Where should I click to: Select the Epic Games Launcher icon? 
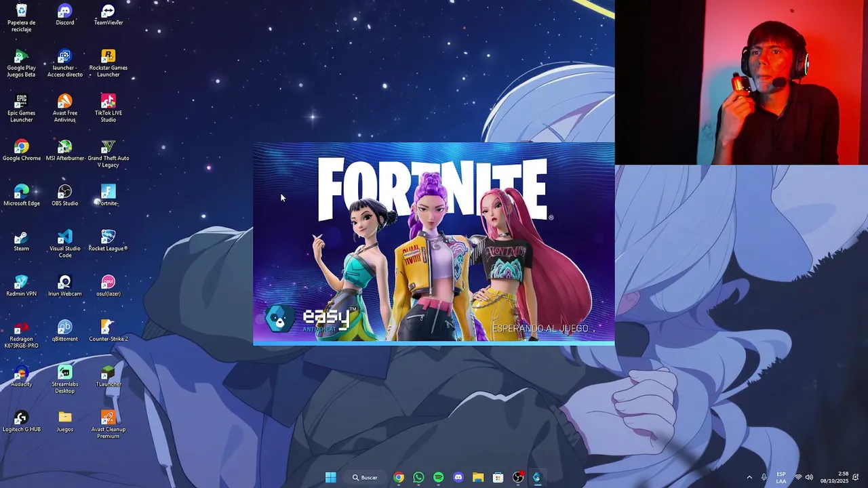(21, 108)
